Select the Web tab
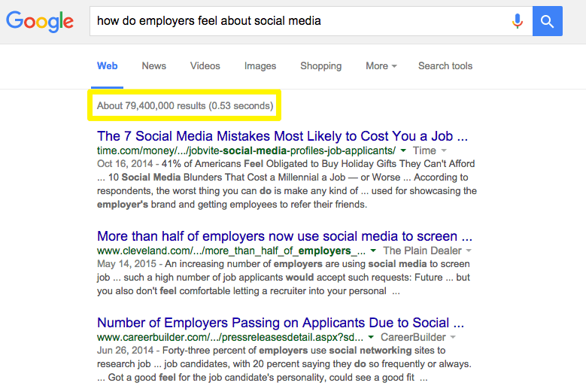 (108, 65)
